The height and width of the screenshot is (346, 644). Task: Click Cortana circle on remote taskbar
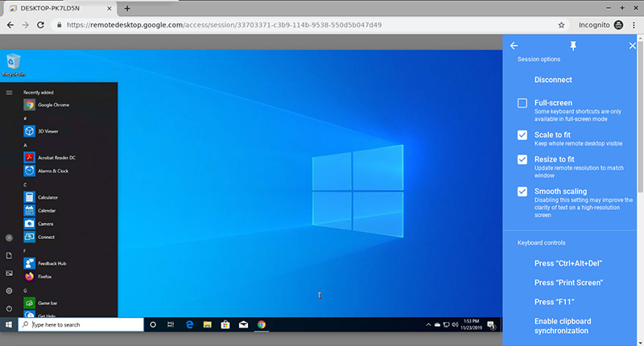[x=153, y=324]
